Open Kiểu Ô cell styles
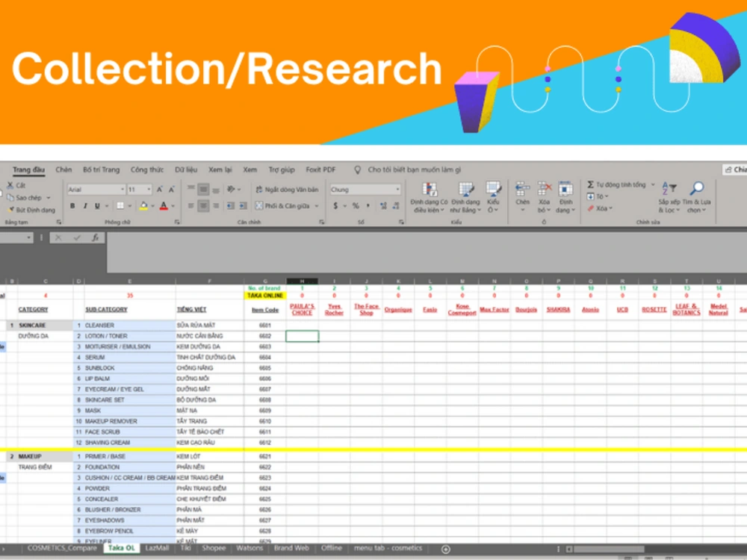747x560 pixels. [x=492, y=198]
